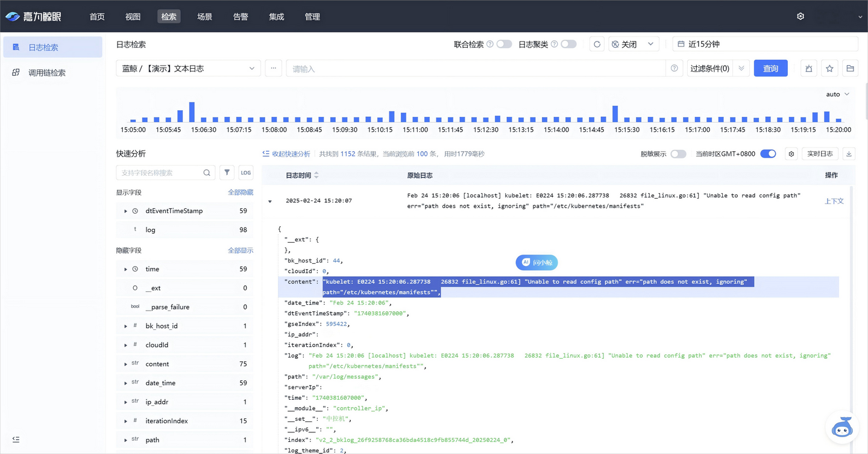The height and width of the screenshot is (454, 868).
Task: Click the field name search box
Action: click(166, 173)
